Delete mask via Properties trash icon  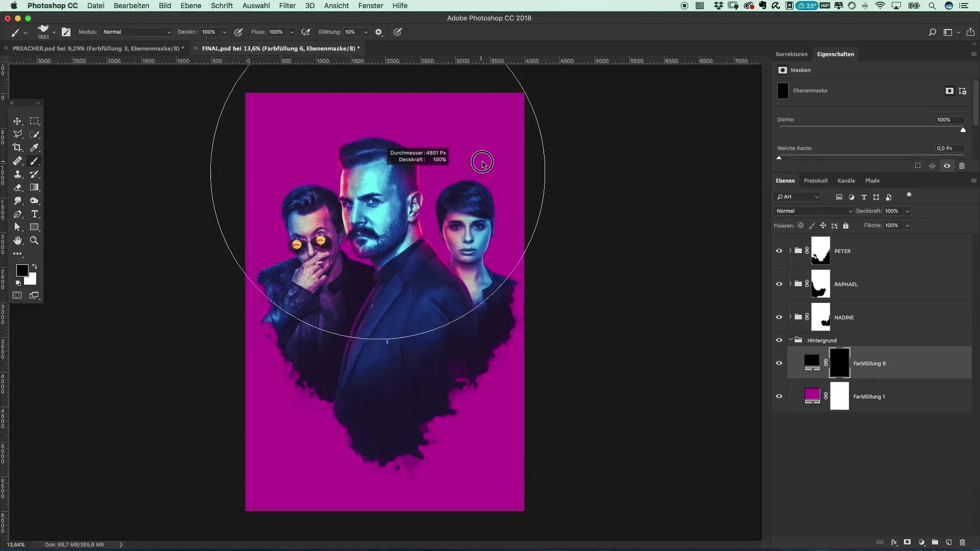click(962, 166)
